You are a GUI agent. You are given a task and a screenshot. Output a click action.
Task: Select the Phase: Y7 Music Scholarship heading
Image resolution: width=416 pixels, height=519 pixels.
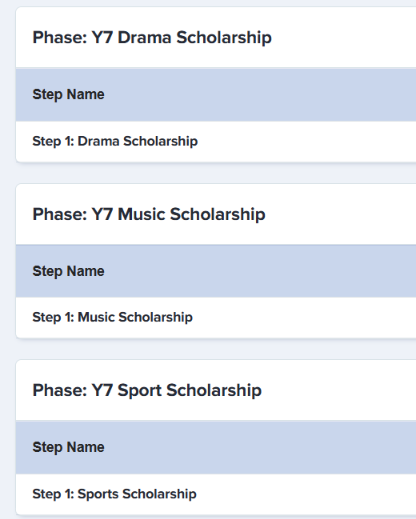[x=149, y=214]
